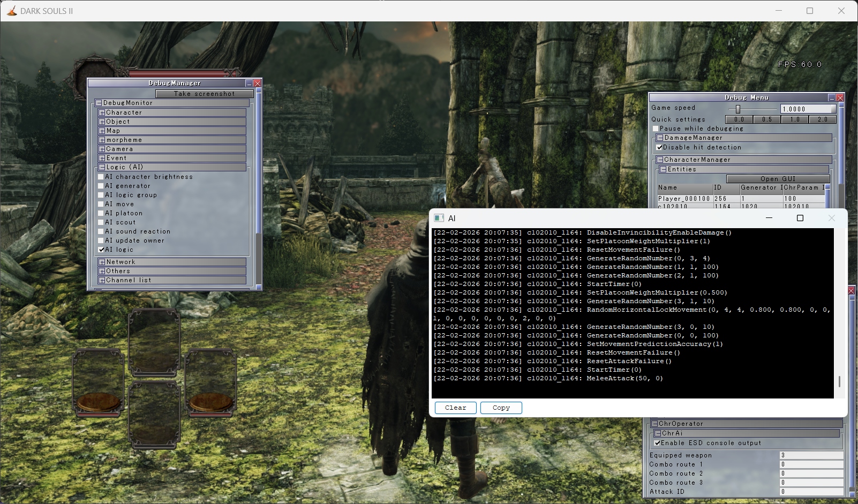This screenshot has height=504, width=858.
Task: Collapse the Logic (AI) section
Action: 102,168
